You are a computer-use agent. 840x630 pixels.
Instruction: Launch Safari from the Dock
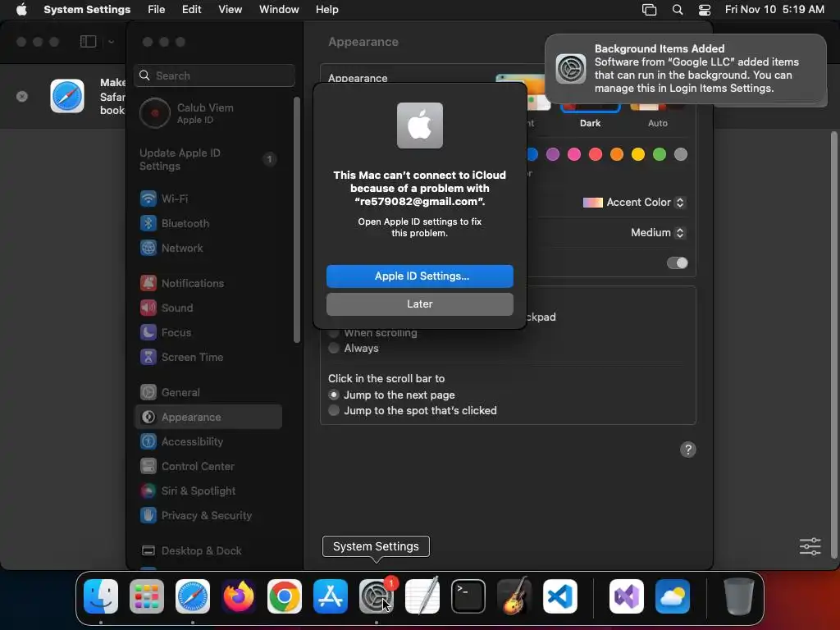click(x=192, y=596)
